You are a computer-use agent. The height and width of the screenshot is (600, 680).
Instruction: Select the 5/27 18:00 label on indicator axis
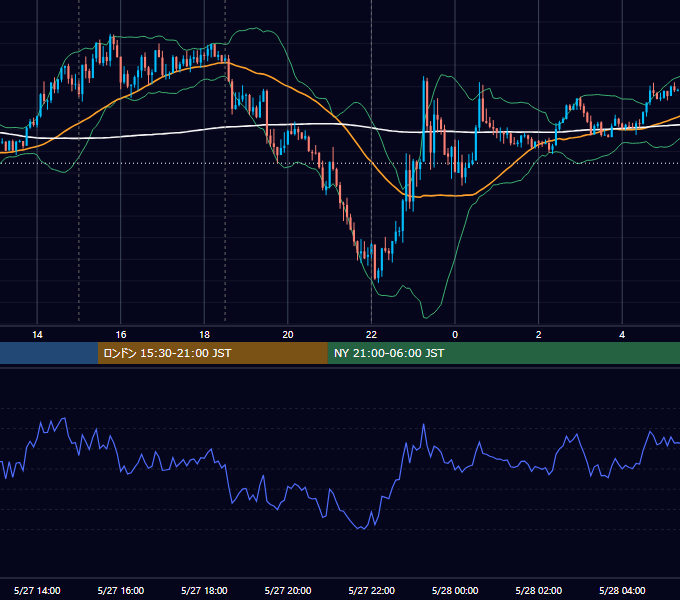coord(204,590)
